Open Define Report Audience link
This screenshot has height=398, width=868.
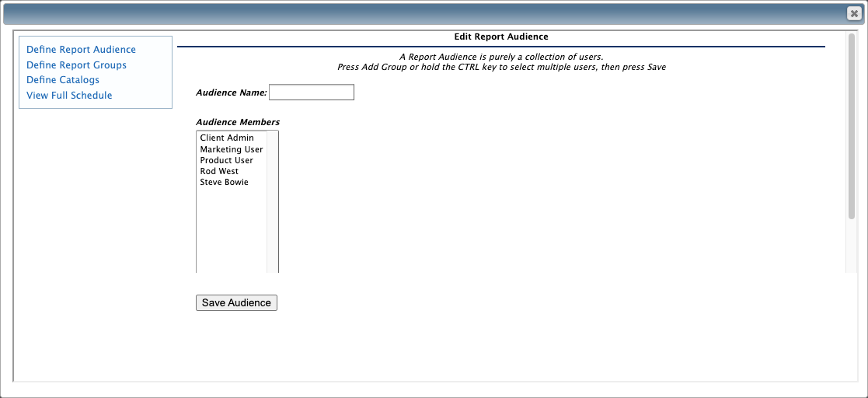(81, 50)
